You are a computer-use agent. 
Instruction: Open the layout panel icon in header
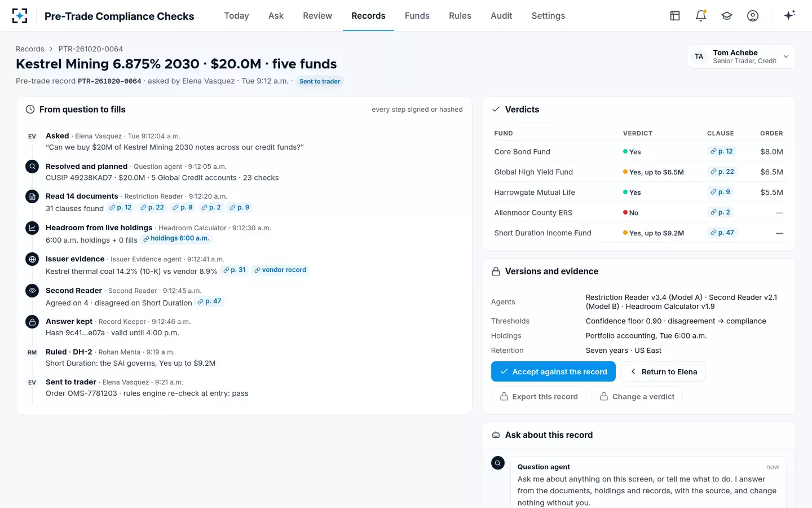coord(675,16)
